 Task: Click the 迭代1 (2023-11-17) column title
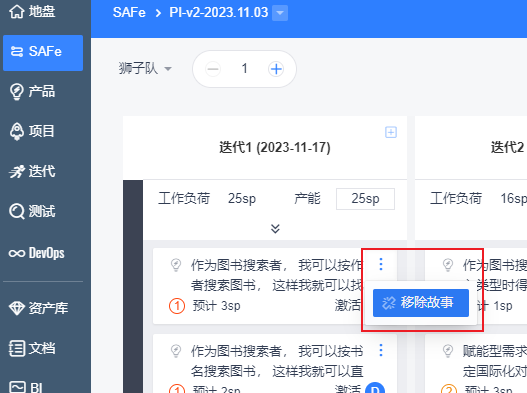tap(275, 147)
